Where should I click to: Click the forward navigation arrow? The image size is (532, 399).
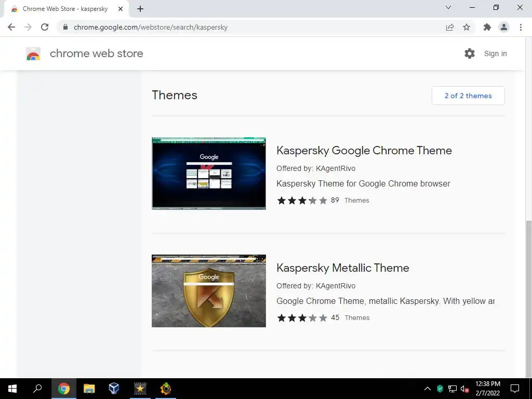point(28,27)
